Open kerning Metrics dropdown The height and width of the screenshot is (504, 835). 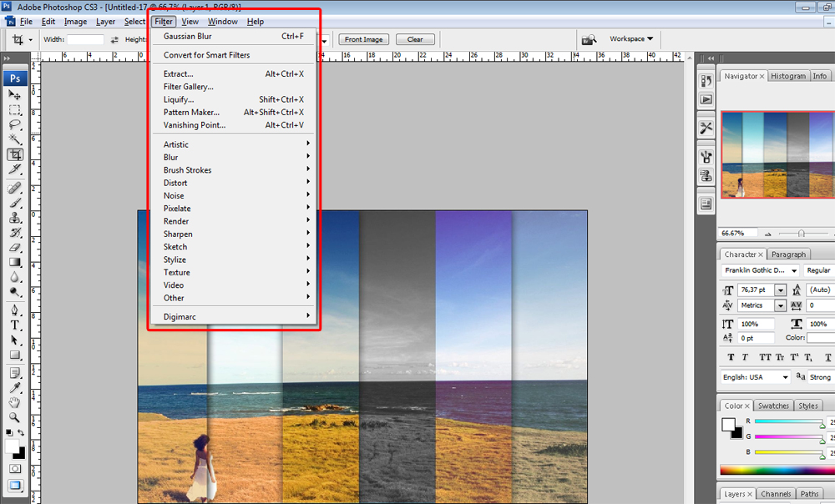(780, 305)
